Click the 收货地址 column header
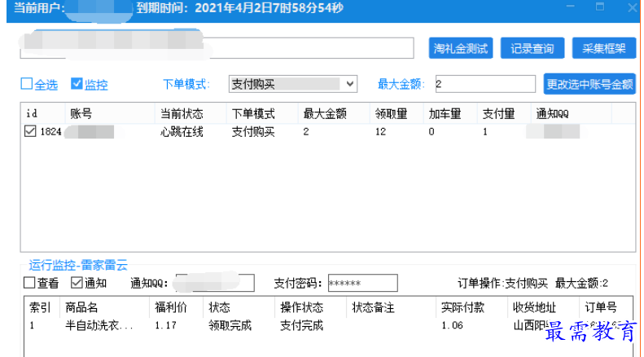This screenshot has height=357, width=644. point(543,307)
